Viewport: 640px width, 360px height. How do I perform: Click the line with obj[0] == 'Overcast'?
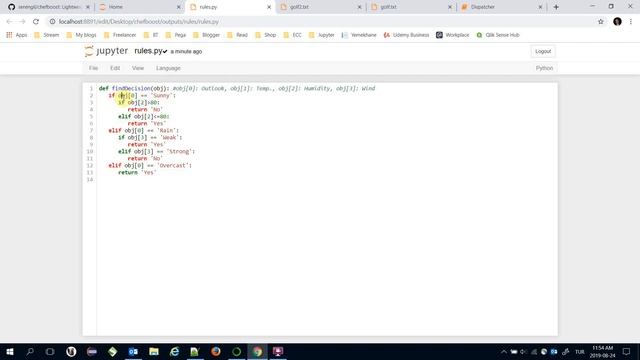coord(150,165)
